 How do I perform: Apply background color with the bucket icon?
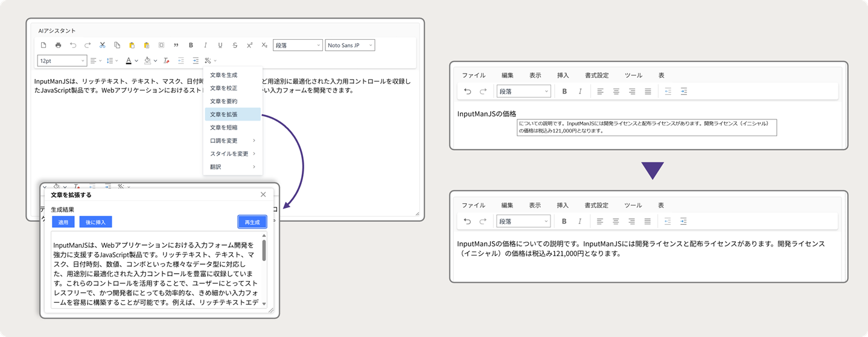pos(147,61)
